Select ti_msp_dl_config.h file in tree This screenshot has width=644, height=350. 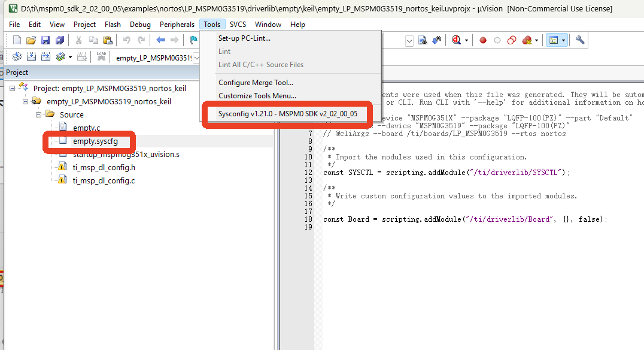point(104,168)
